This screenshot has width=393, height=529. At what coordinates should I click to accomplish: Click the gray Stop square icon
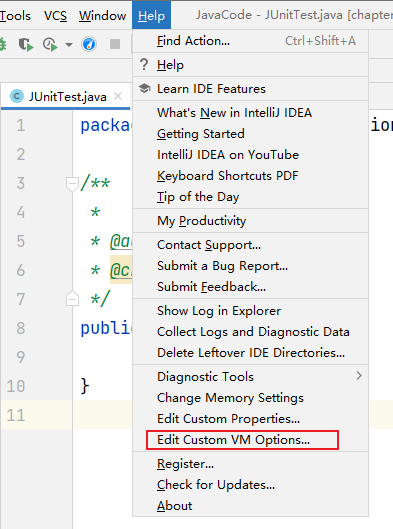click(x=115, y=44)
